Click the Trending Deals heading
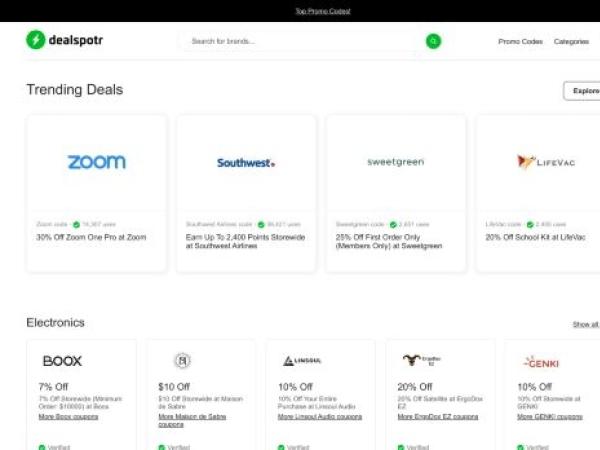600x450 pixels. click(x=75, y=90)
